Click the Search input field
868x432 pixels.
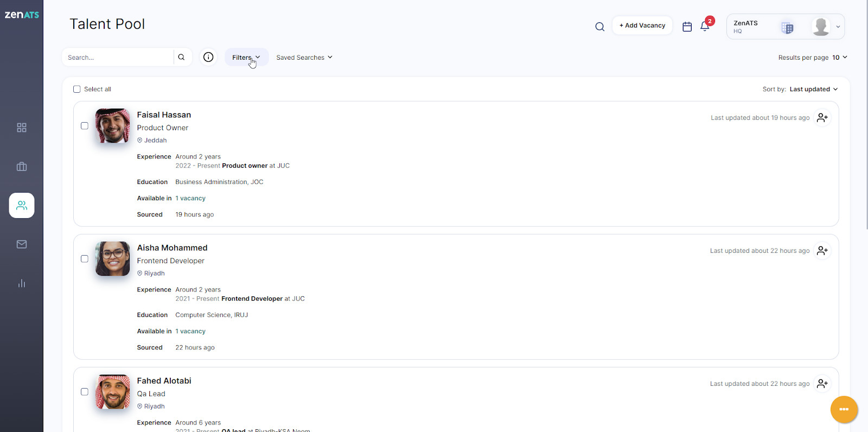coord(118,57)
